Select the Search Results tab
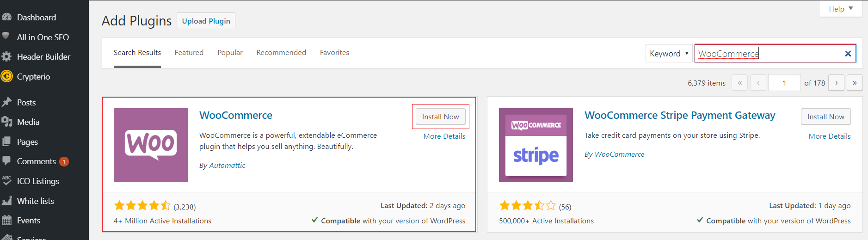This screenshot has width=868, height=240. tap(137, 52)
